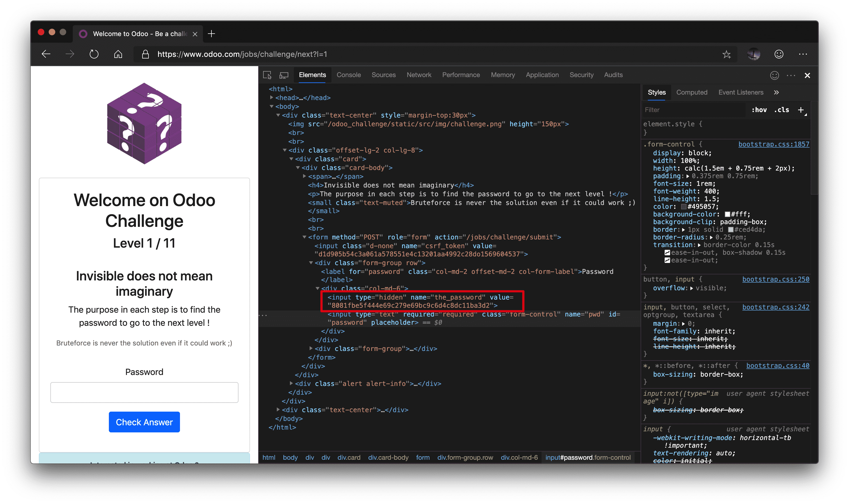The height and width of the screenshot is (504, 849).
Task: Click the DevTools feedback smiley icon
Action: pyautogui.click(x=774, y=75)
